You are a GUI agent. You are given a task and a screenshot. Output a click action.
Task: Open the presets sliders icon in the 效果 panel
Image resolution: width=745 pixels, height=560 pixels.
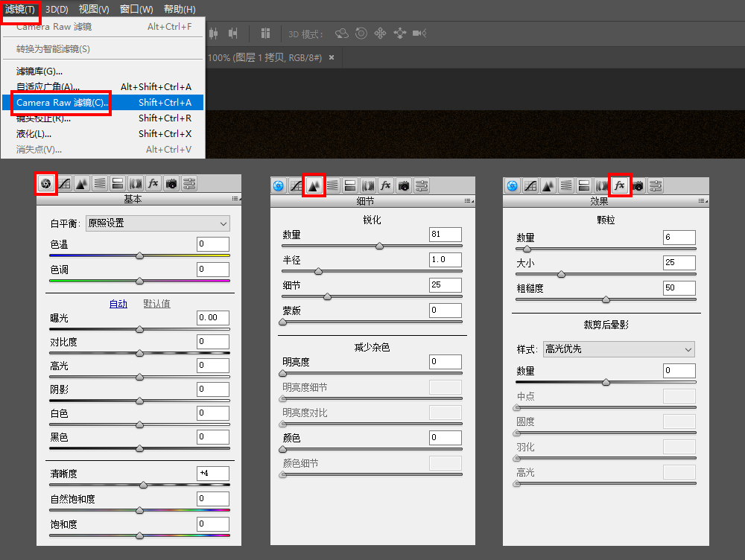(656, 185)
